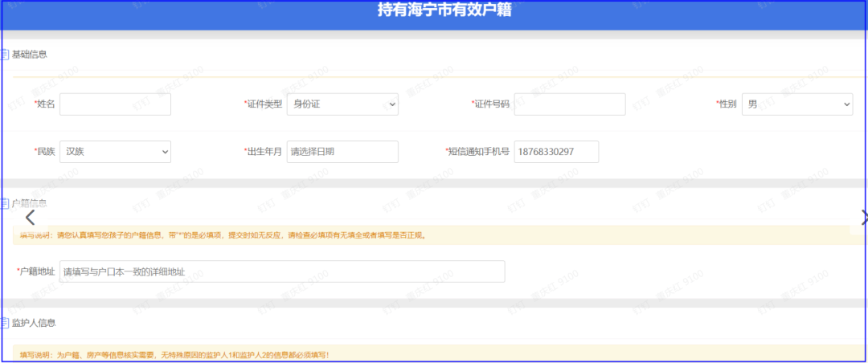Click the 基础信息 section icon

pos(5,55)
